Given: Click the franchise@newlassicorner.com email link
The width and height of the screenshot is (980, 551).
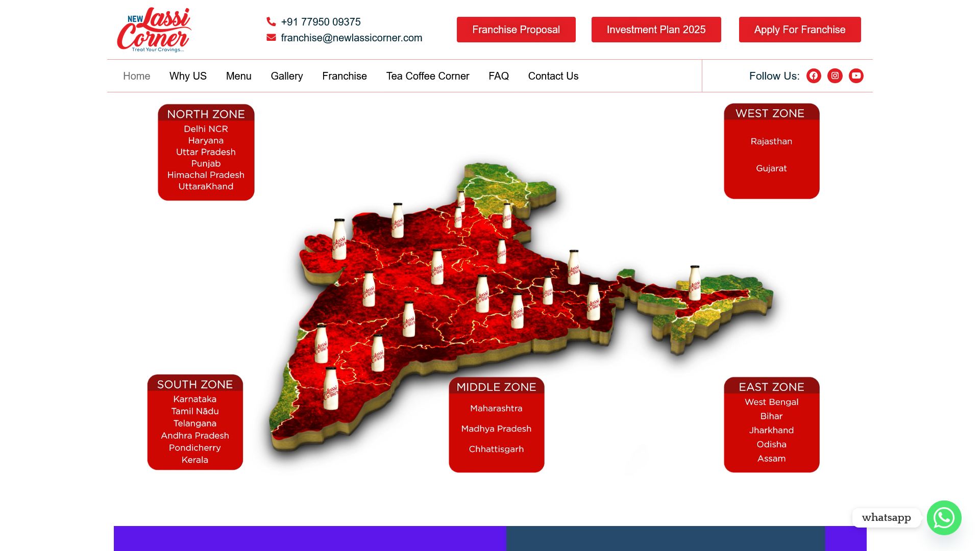Looking at the screenshot, I should pos(351,38).
